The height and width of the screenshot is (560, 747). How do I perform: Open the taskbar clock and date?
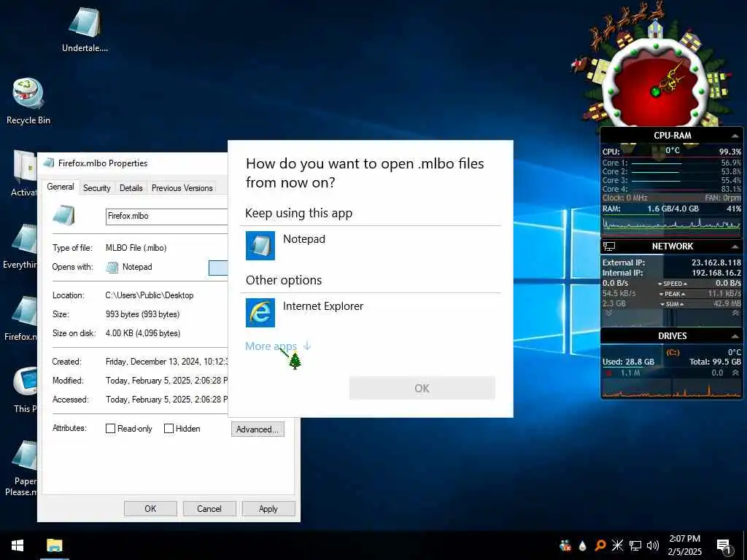[x=684, y=545]
